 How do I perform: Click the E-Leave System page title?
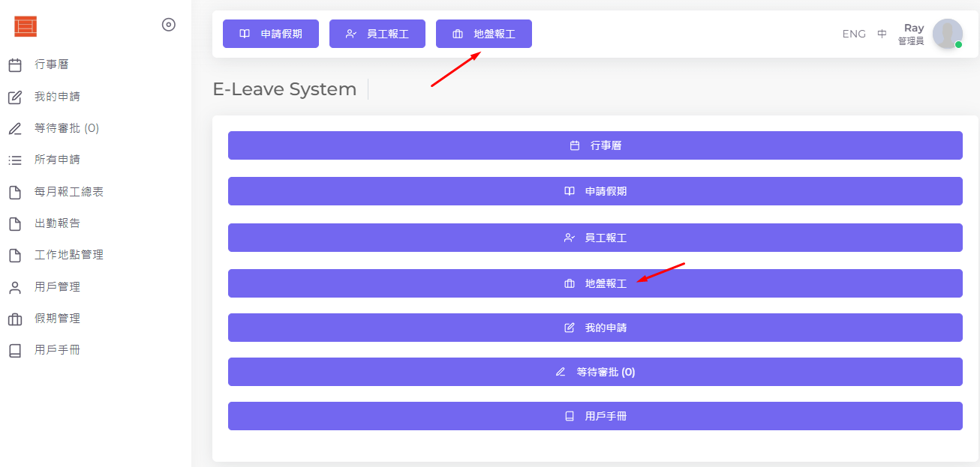coord(284,89)
